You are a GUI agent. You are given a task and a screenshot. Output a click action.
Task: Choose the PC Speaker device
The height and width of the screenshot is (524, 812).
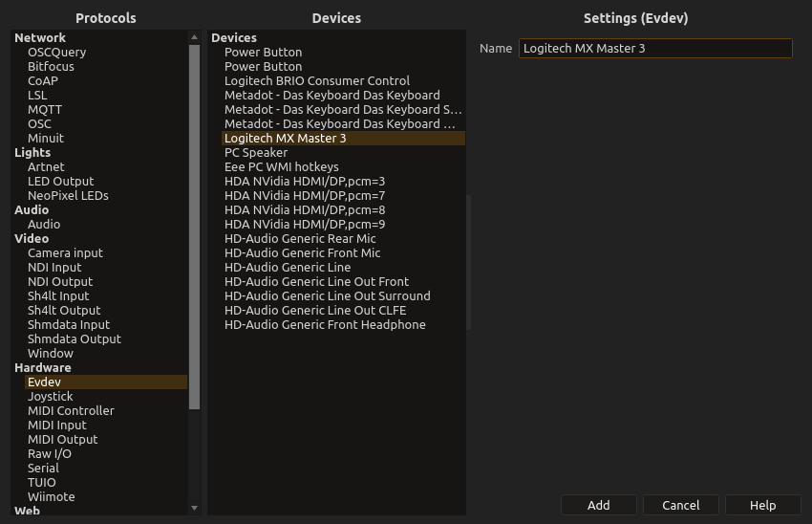click(x=256, y=152)
